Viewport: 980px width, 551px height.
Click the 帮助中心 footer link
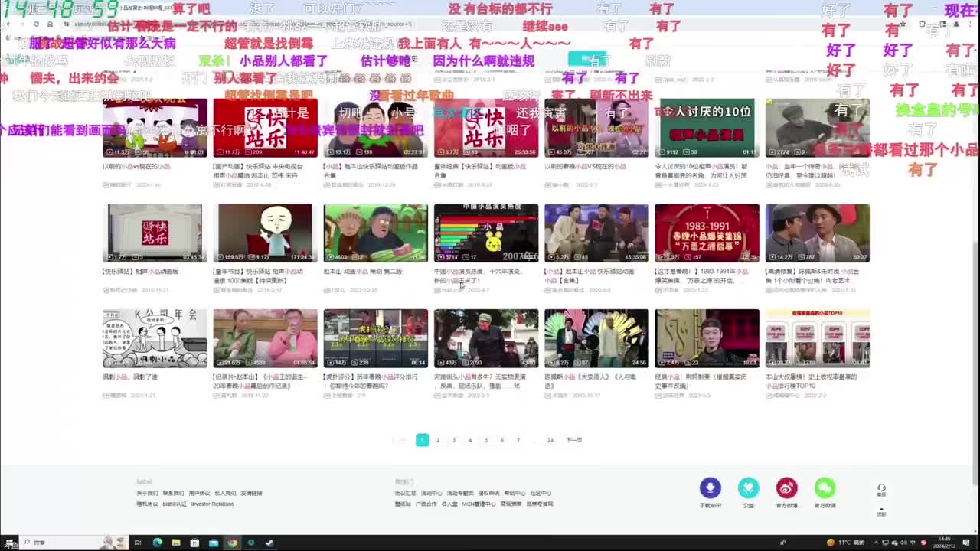[515, 493]
